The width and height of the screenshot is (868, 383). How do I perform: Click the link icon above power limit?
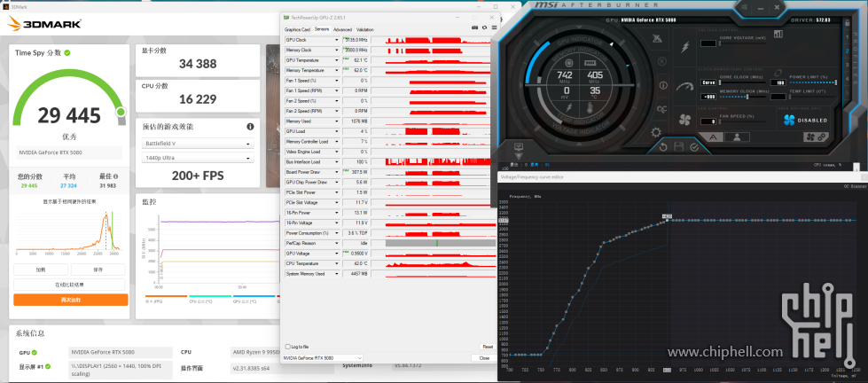[x=778, y=73]
